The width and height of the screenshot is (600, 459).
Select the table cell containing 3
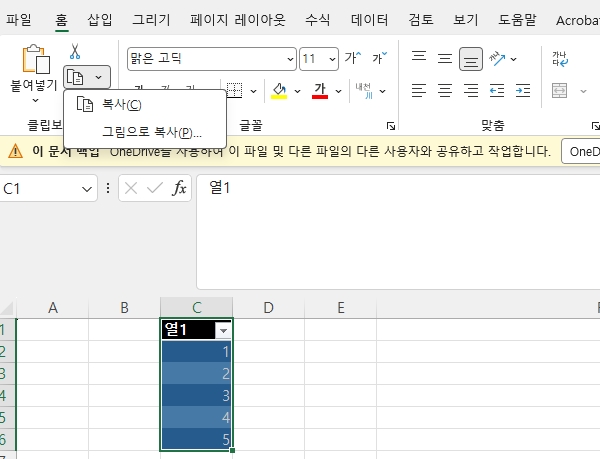pos(197,395)
